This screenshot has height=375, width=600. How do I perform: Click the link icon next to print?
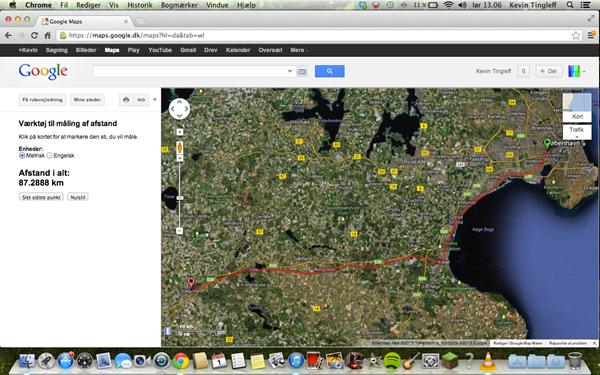[141, 100]
